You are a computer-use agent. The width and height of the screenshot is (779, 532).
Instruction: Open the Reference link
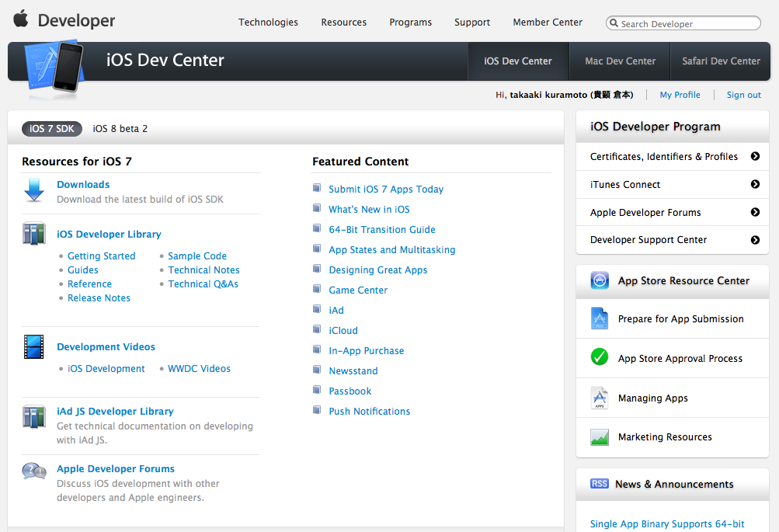tap(89, 284)
